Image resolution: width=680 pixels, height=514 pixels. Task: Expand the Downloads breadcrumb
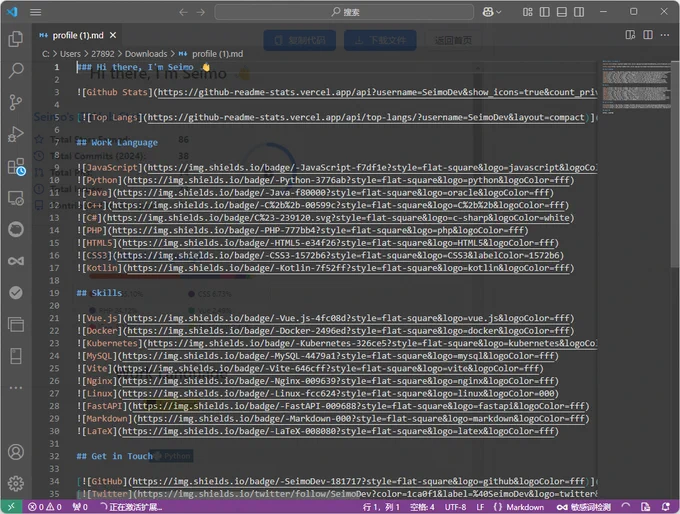point(146,54)
